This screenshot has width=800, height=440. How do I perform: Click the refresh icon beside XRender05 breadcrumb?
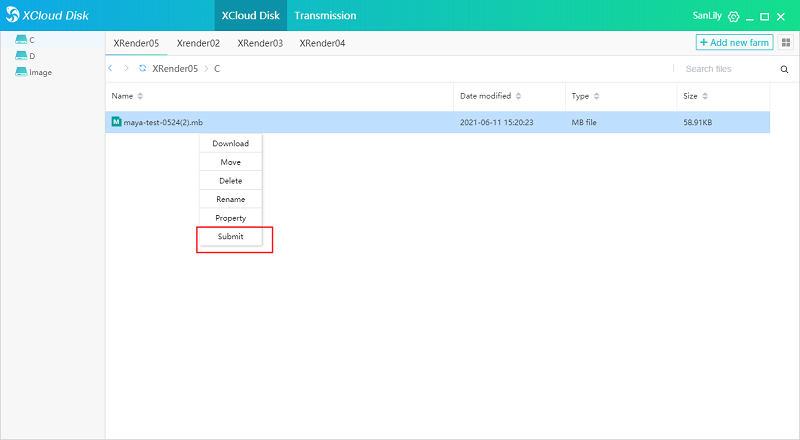[x=143, y=69]
